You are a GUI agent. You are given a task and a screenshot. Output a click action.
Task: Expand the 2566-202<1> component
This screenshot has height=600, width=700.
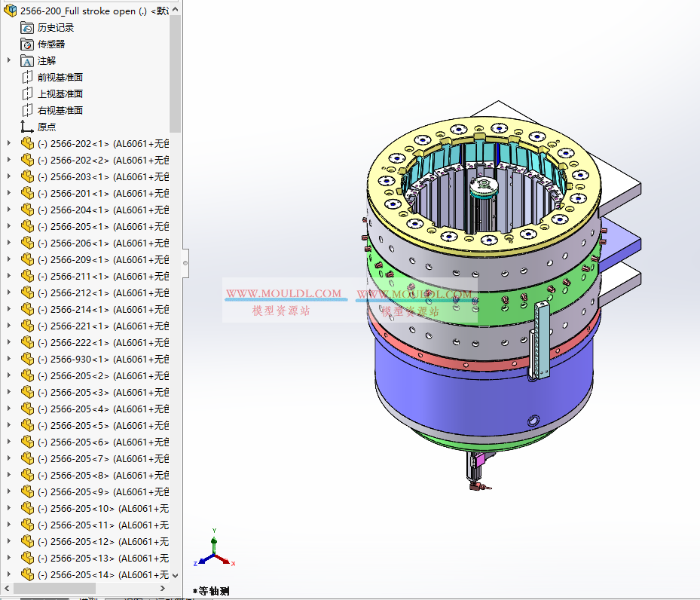pos(9,143)
